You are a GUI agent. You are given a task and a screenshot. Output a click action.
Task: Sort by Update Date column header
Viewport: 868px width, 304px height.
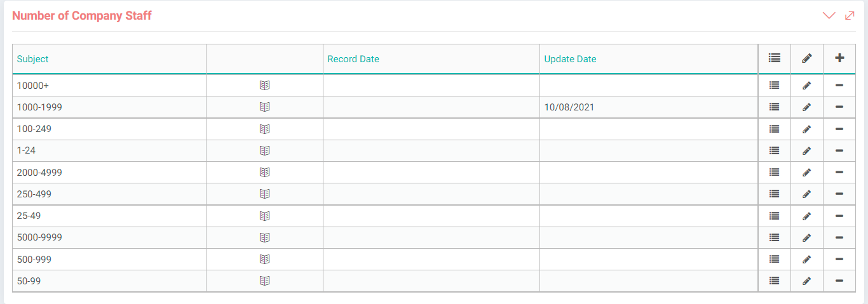pos(571,59)
